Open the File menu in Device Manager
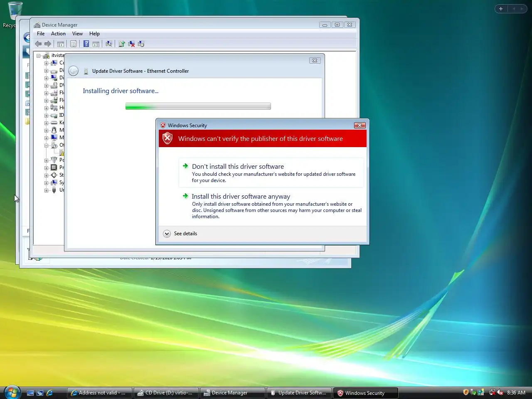 pos(41,34)
